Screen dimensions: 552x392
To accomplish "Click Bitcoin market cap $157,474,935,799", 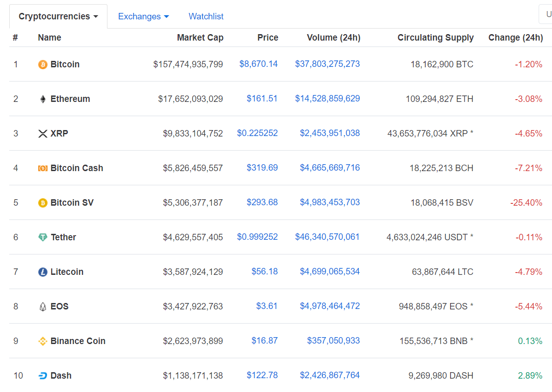I will pyautogui.click(x=188, y=65).
